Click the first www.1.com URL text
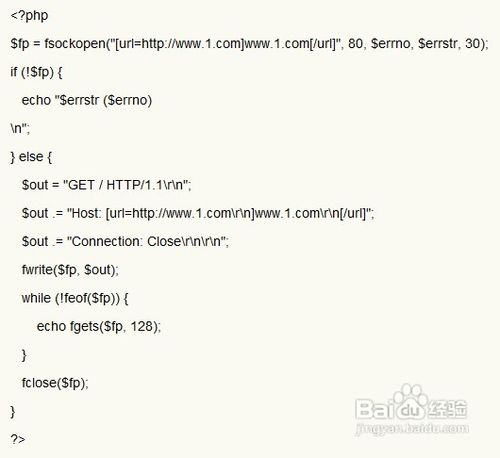 210,43
